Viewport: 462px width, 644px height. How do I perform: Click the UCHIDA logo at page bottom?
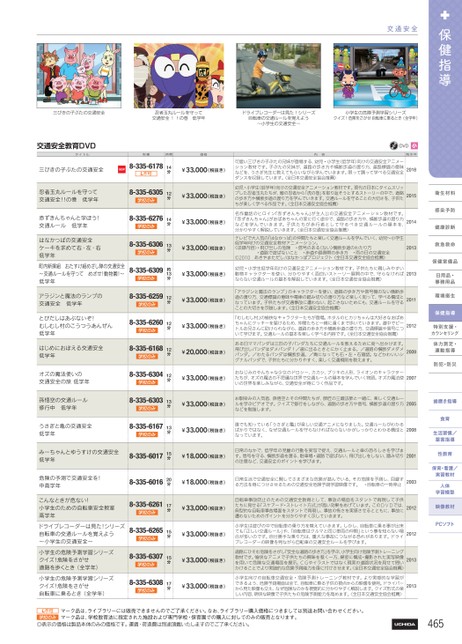(405, 624)
